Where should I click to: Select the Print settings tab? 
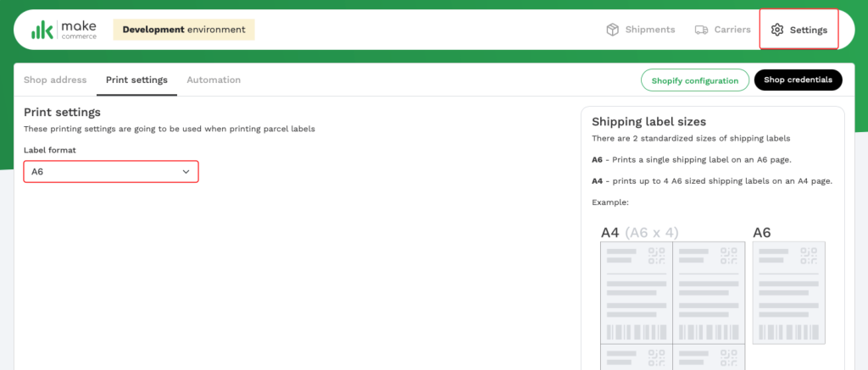tap(136, 80)
